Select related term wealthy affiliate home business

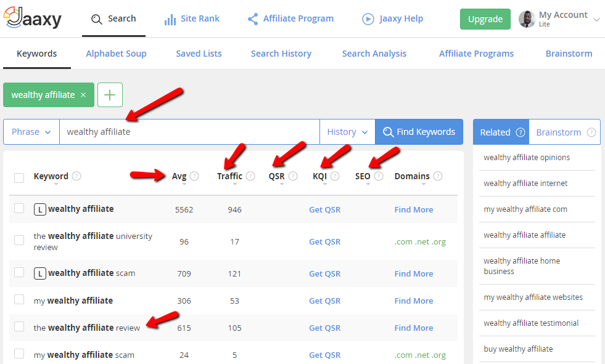pyautogui.click(x=522, y=266)
